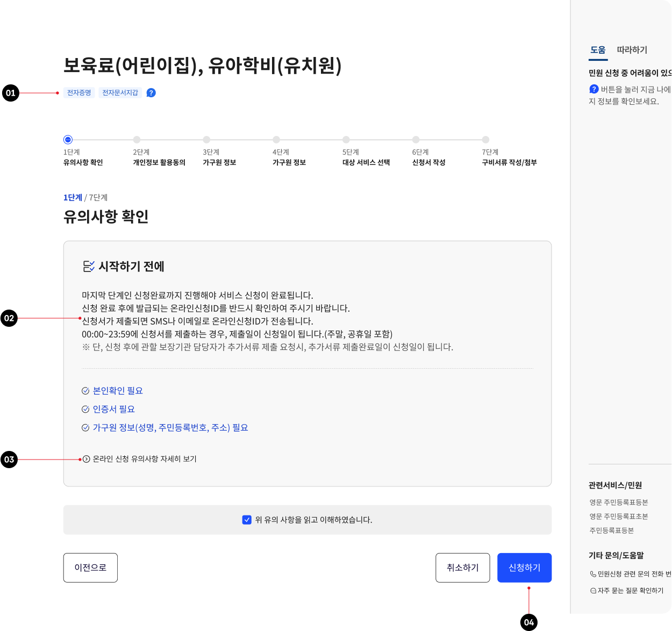Click the check icon beside 인증서 필요

[x=85, y=410]
